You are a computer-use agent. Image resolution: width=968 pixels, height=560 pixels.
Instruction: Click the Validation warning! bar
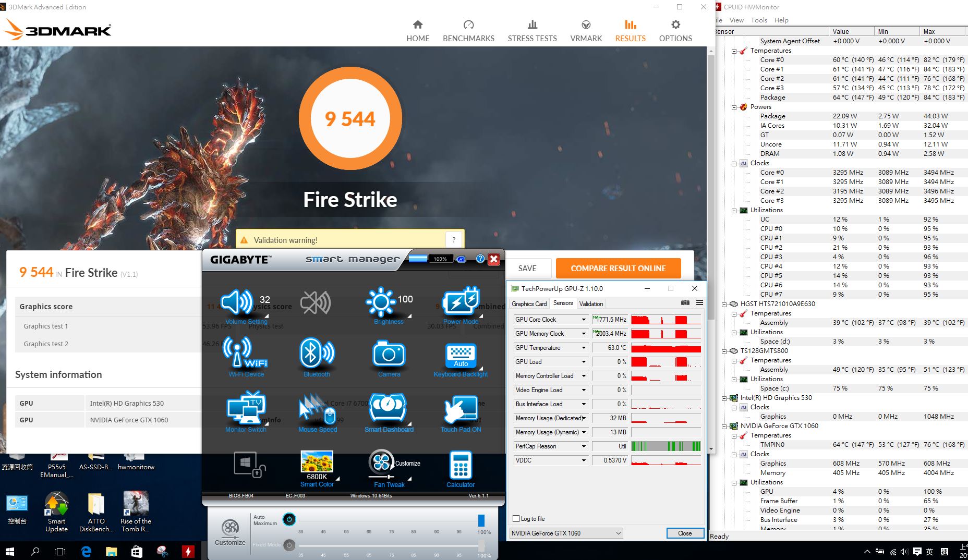349,240
